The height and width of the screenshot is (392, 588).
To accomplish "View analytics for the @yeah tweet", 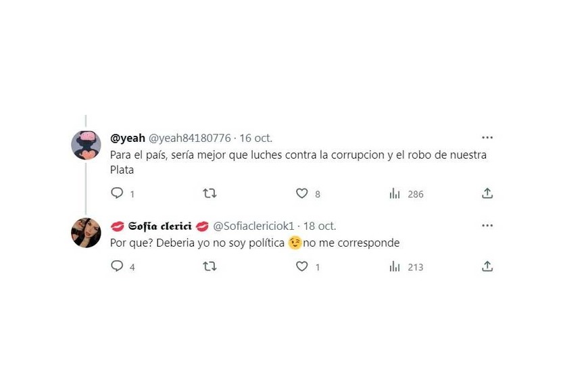I will tap(395, 193).
